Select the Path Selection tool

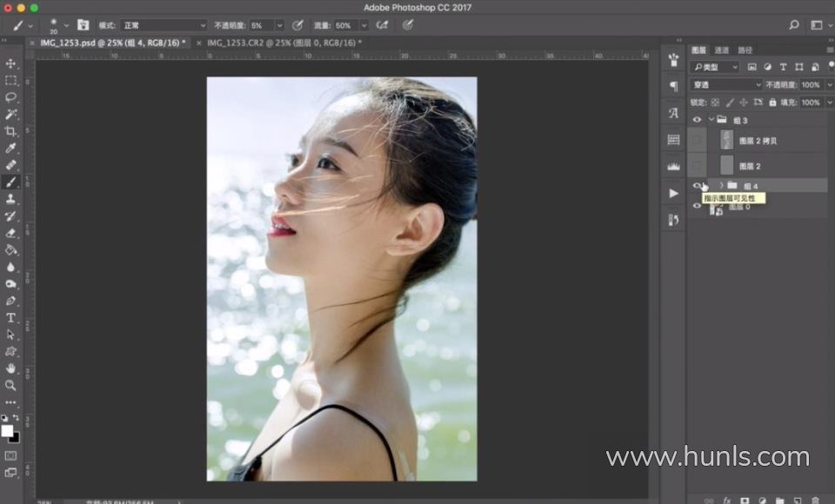click(10, 335)
